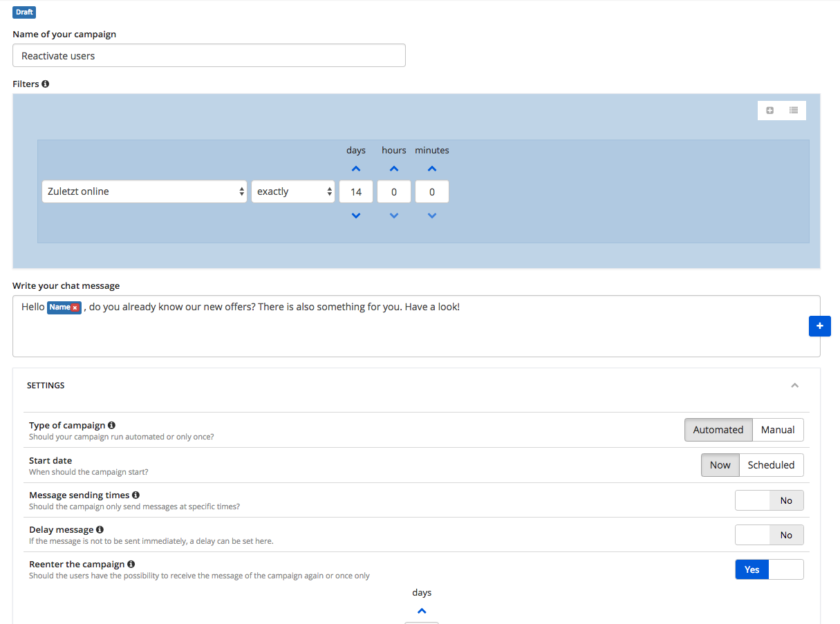The height and width of the screenshot is (624, 840).
Task: Collapse the SETTINGS section with the chevron
Action: (x=795, y=386)
